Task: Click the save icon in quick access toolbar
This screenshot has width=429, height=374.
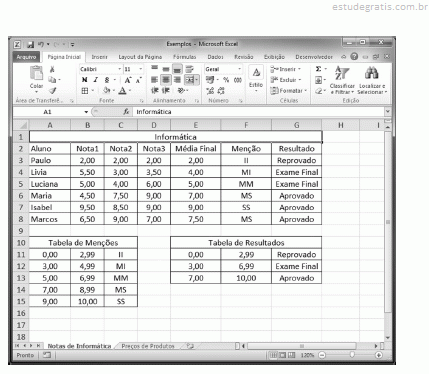Action: (x=30, y=44)
